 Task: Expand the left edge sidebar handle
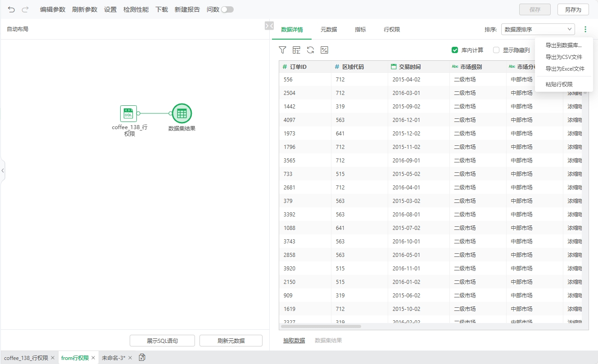coord(3,171)
